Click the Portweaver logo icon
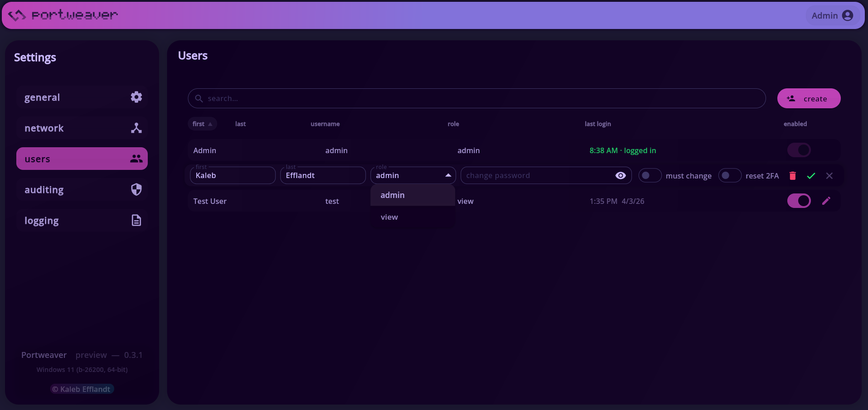Image resolution: width=868 pixels, height=410 pixels. click(17, 15)
